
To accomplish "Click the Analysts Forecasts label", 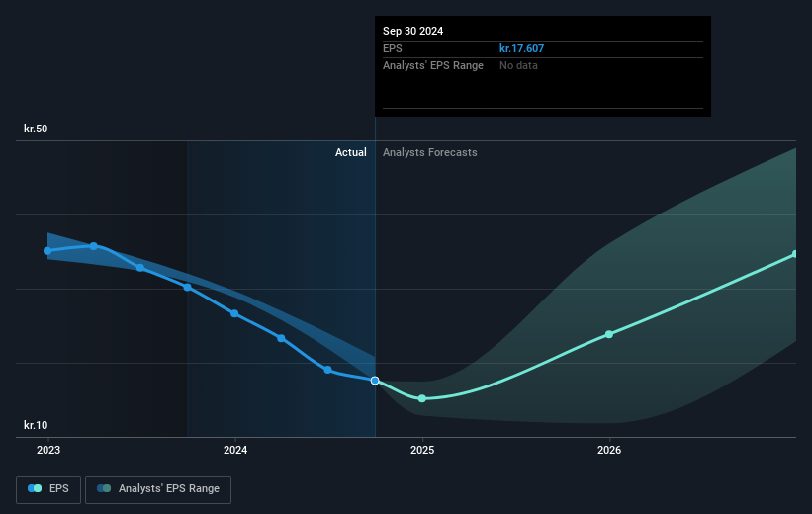I will 430,152.
